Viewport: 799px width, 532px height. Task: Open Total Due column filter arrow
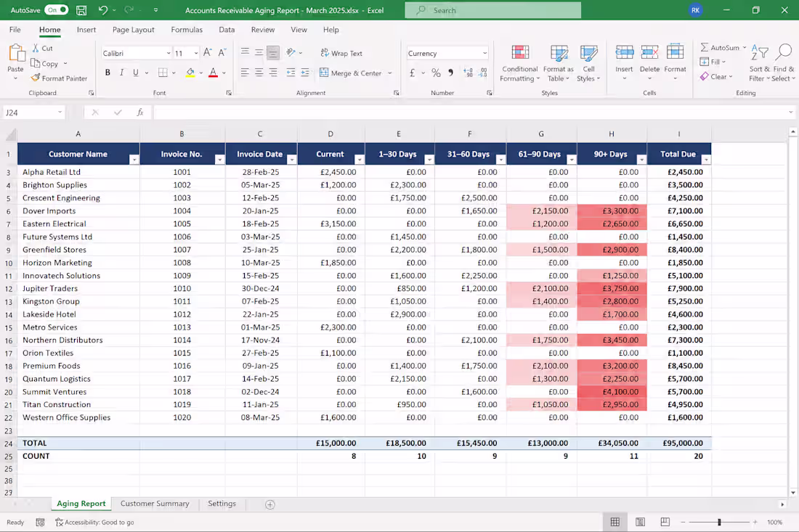[706, 160]
